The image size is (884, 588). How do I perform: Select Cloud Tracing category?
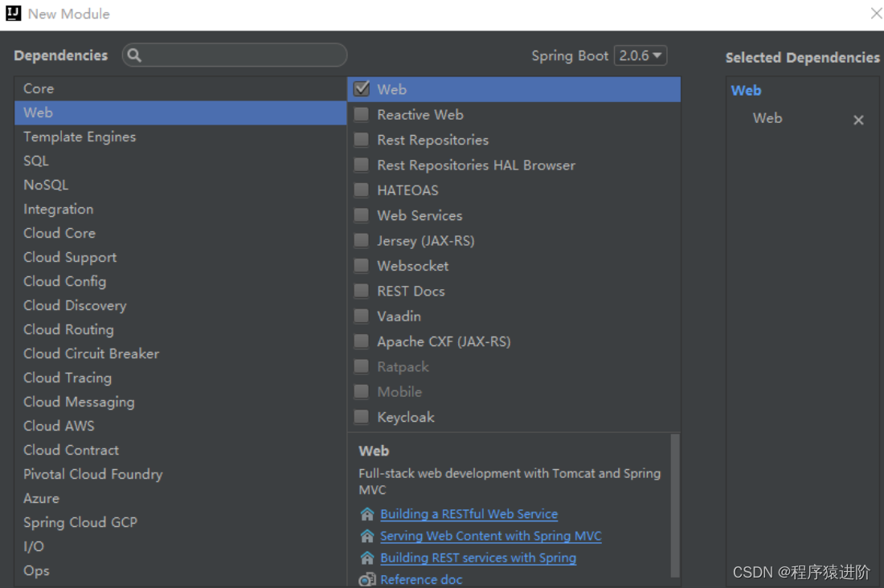coord(180,378)
